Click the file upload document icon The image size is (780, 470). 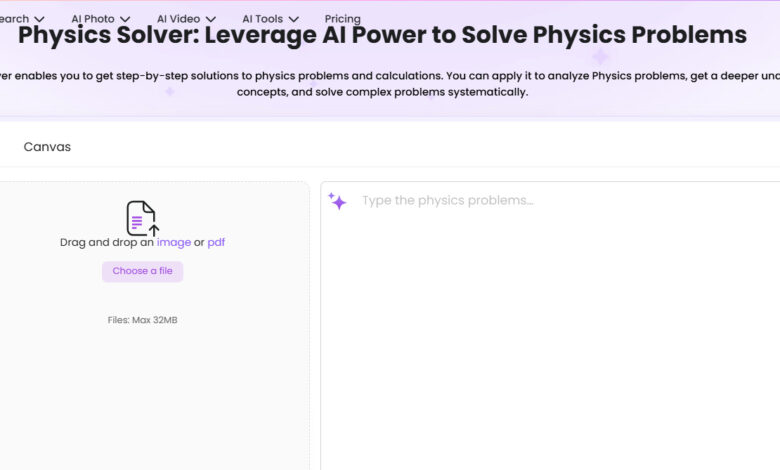(142, 218)
